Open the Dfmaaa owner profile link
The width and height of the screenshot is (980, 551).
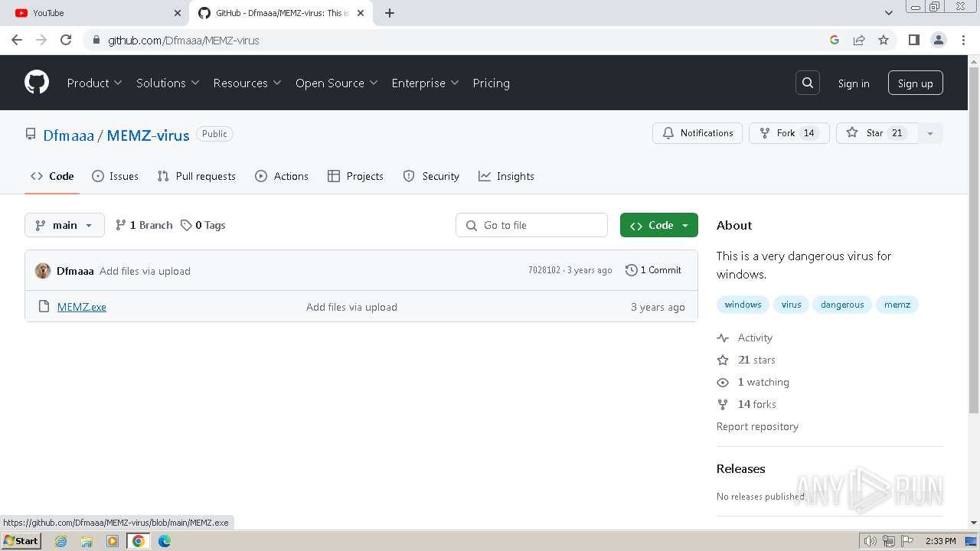(68, 135)
